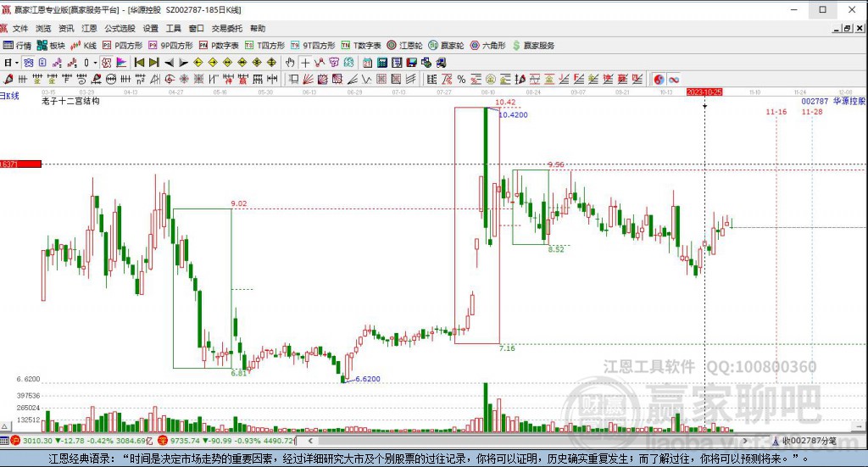The image size is (868, 467).
Task: Open the 文件 menu
Action: (20, 28)
